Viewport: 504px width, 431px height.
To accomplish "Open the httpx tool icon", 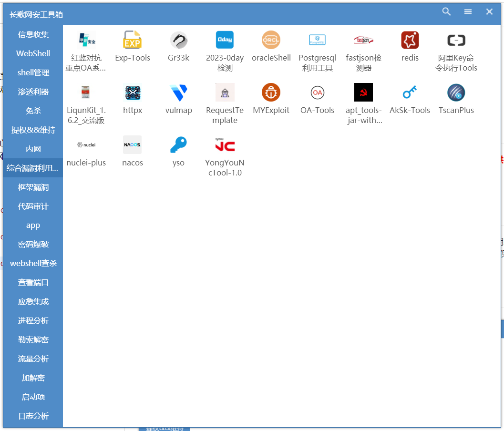I will pos(133,92).
